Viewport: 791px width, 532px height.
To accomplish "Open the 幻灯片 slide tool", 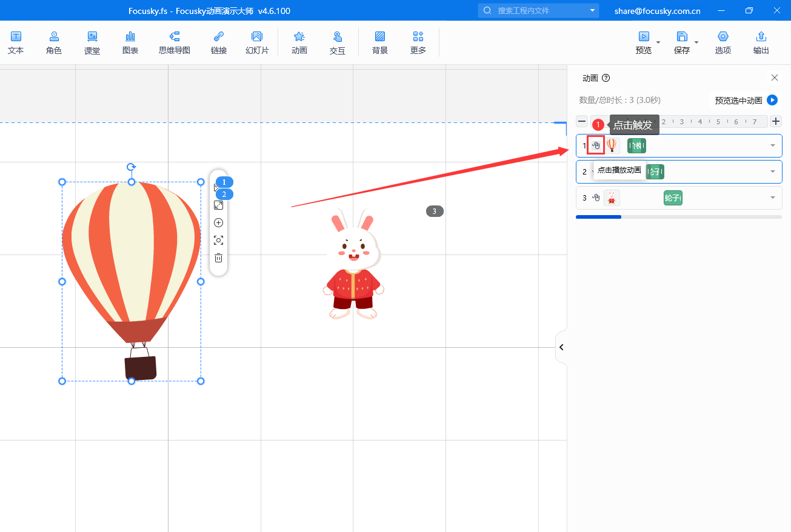I will (257, 42).
